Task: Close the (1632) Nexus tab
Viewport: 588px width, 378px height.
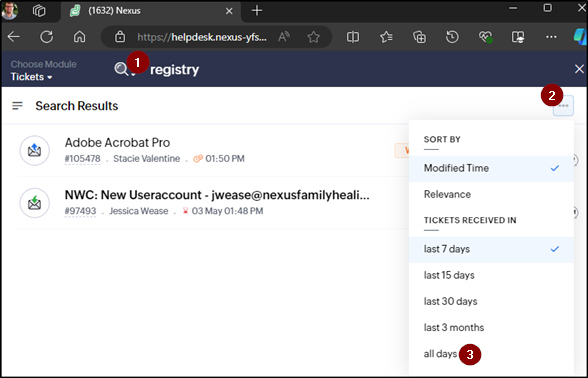Action: (229, 11)
